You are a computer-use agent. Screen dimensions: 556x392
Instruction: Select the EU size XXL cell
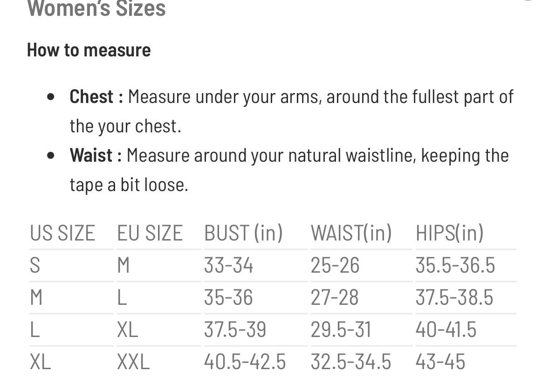pos(133,362)
